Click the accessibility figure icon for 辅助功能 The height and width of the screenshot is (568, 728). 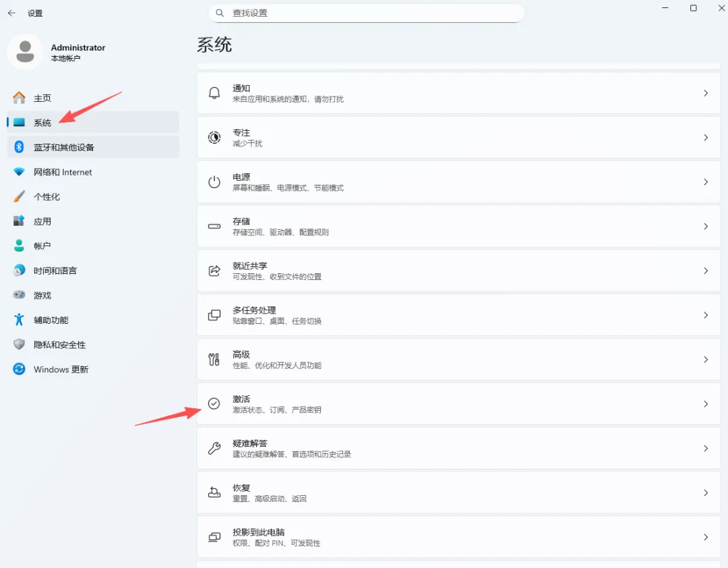coord(19,319)
